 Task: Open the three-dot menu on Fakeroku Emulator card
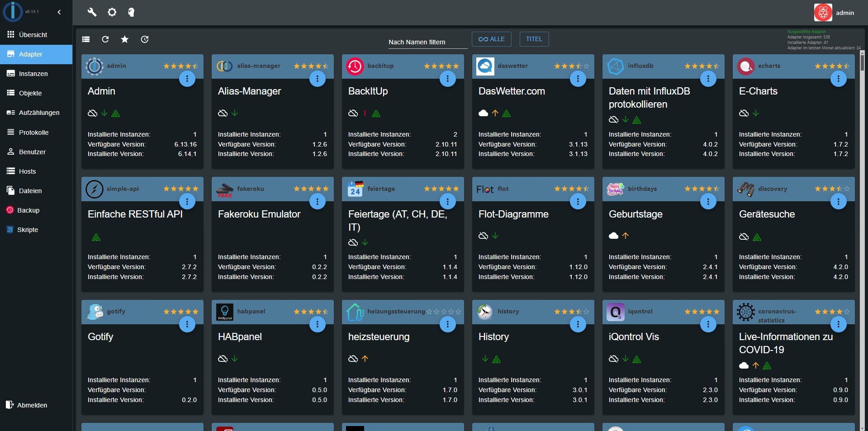coord(318,201)
